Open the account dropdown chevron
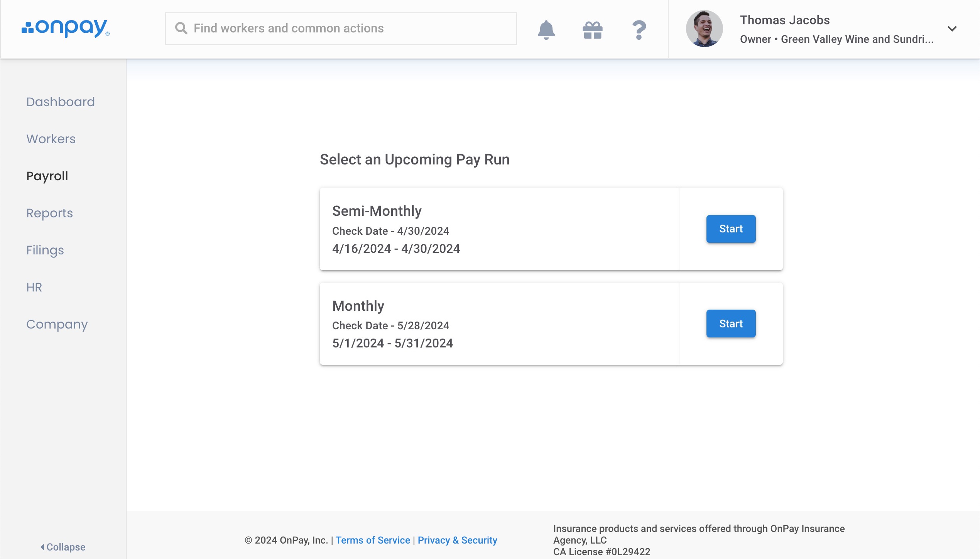Image resolution: width=980 pixels, height=559 pixels. 952,29
